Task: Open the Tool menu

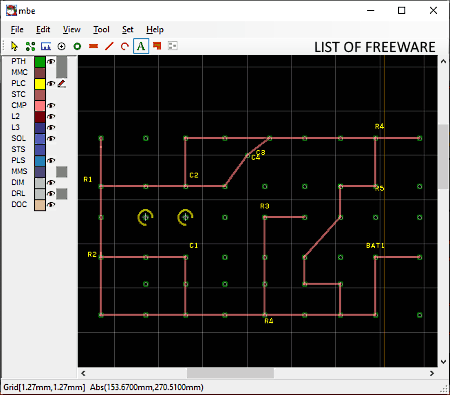Action: (x=101, y=30)
